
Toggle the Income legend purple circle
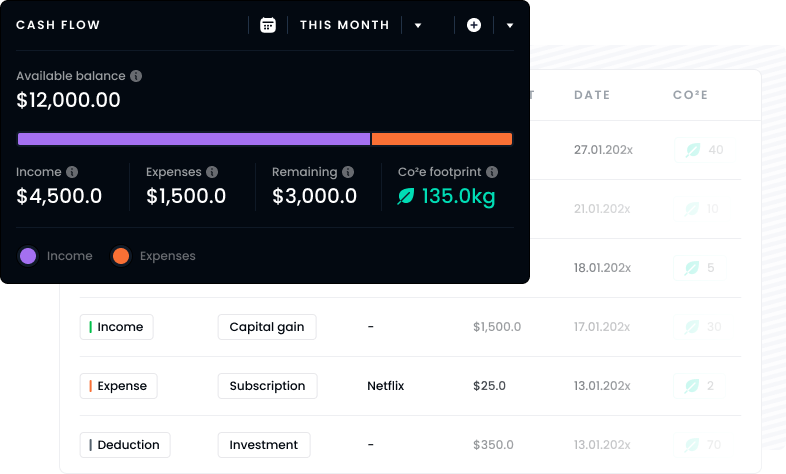click(x=28, y=256)
